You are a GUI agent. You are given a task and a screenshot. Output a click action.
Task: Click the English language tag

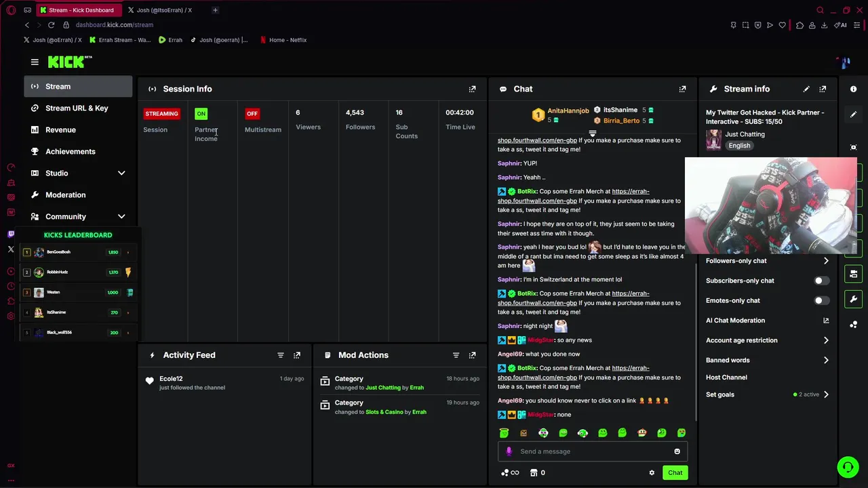pyautogui.click(x=739, y=146)
